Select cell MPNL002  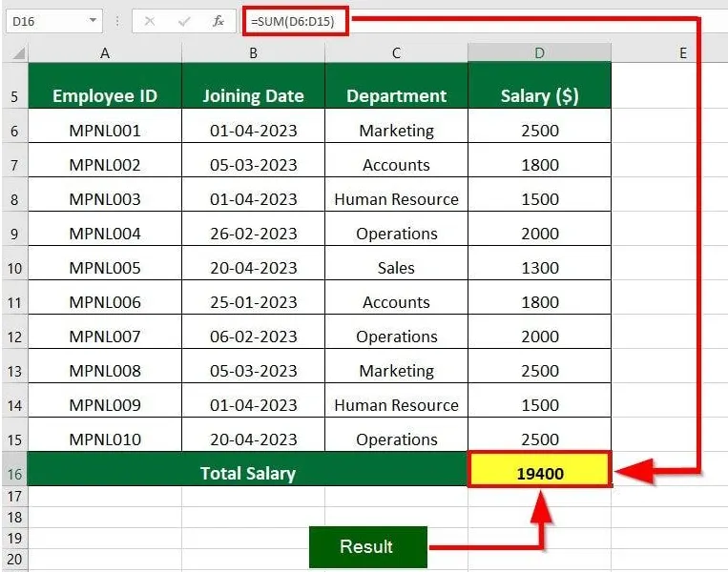pyautogui.click(x=105, y=160)
